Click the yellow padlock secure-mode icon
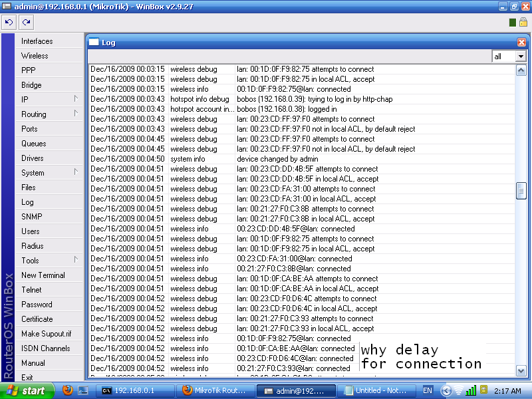This screenshot has width=532, height=399. 523,23
